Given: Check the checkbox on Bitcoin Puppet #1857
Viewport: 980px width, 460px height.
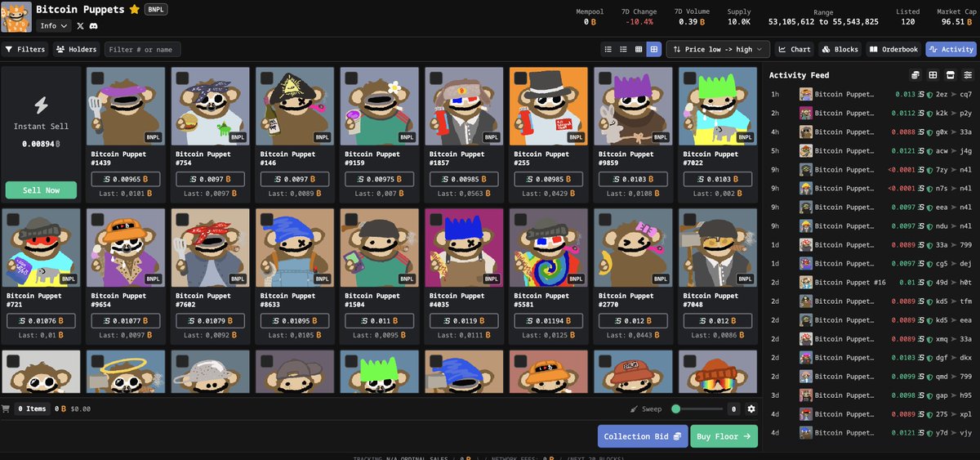Looking at the screenshot, I should pos(434,78).
